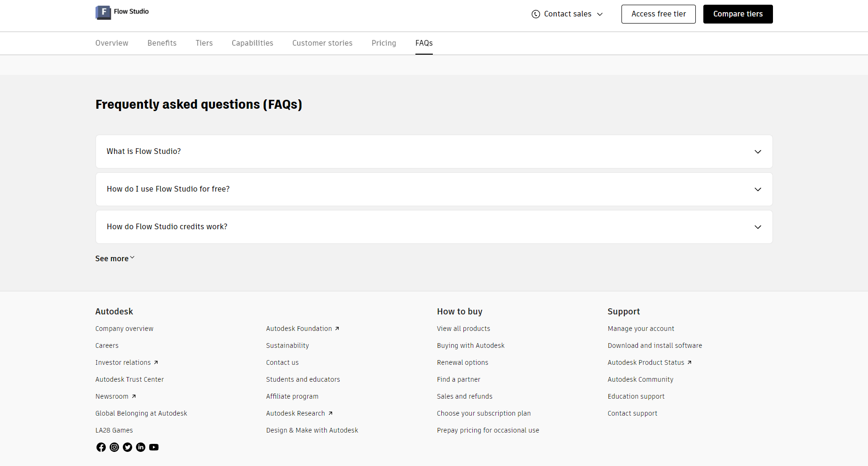Expand 'How do I use Flow Studio for free?'

point(434,189)
